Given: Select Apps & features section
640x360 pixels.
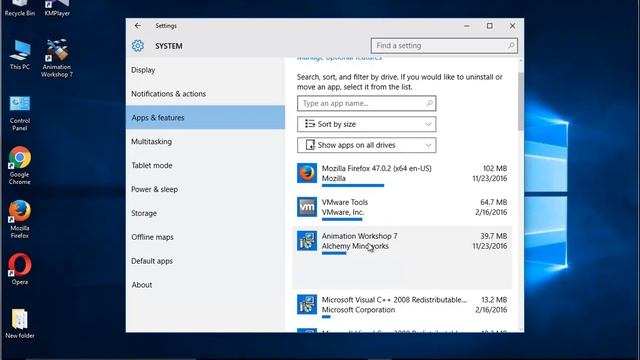Looking at the screenshot, I should (x=205, y=118).
